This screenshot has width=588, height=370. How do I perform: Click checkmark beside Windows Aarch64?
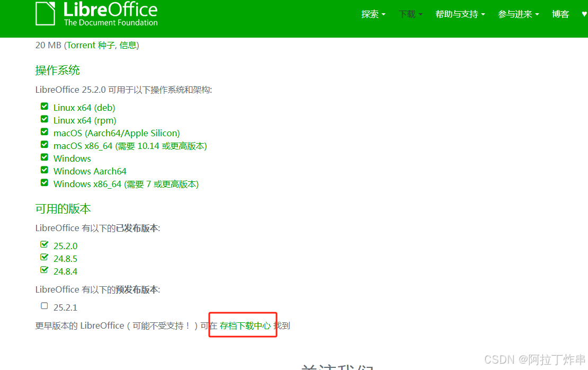44,170
